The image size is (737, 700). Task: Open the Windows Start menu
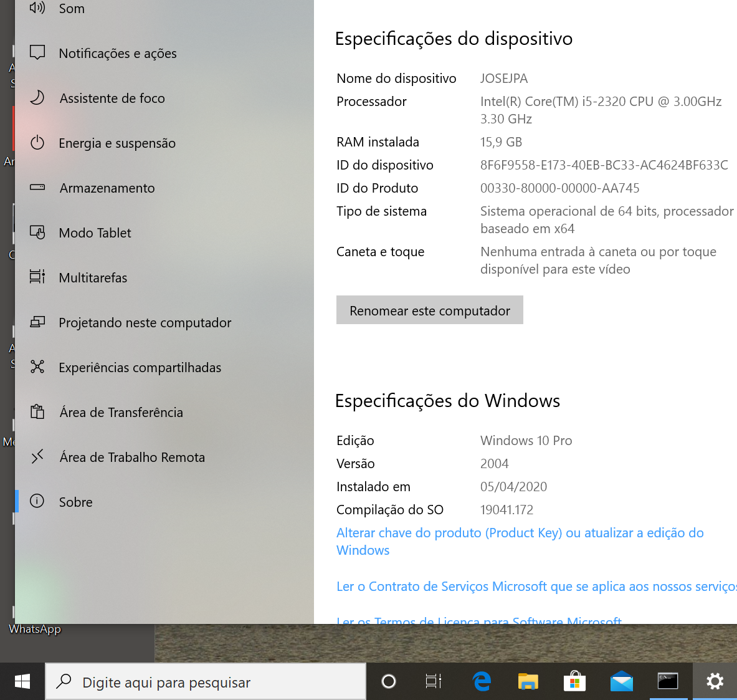tap(22, 682)
